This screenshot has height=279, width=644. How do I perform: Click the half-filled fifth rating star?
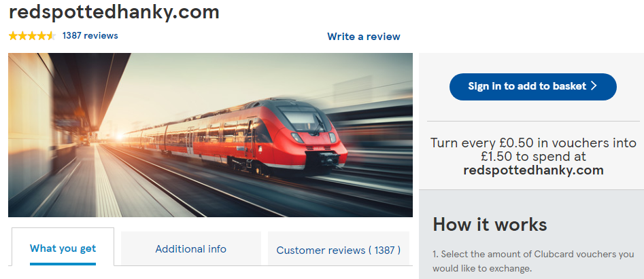tap(51, 36)
